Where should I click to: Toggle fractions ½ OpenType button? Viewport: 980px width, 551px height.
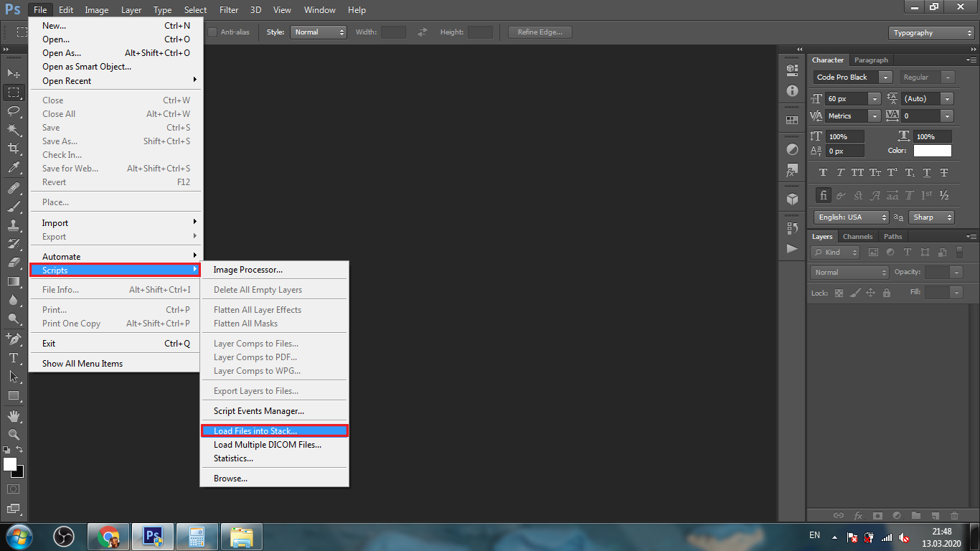coord(944,195)
